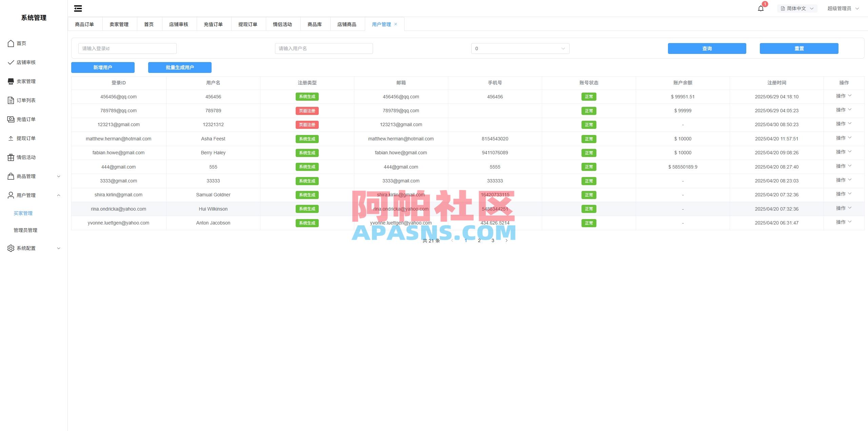Open 卖家管理 from the sidebar icon
The image size is (868, 431).
(x=11, y=81)
